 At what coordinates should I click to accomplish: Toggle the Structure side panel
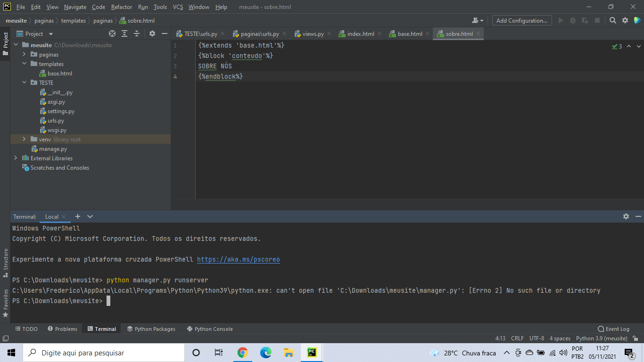[5, 263]
